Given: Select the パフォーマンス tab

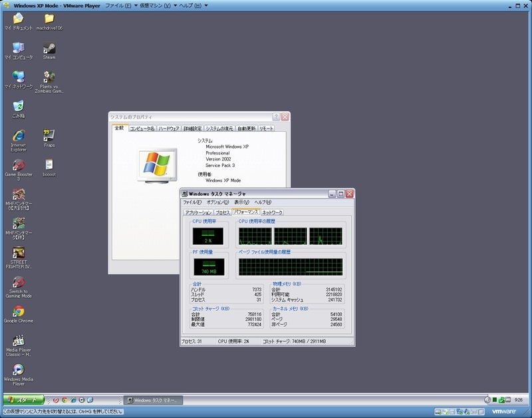Looking at the screenshot, I should pyautogui.click(x=246, y=212).
